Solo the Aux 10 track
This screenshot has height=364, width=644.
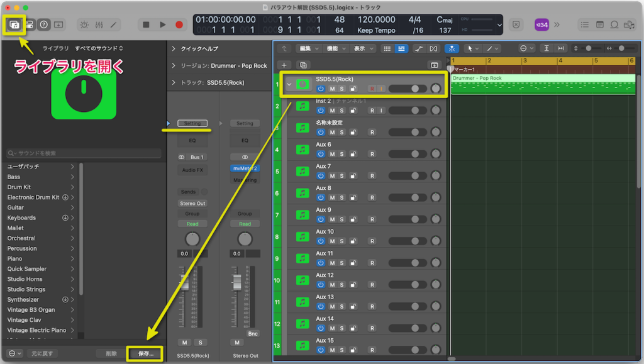coord(341,241)
